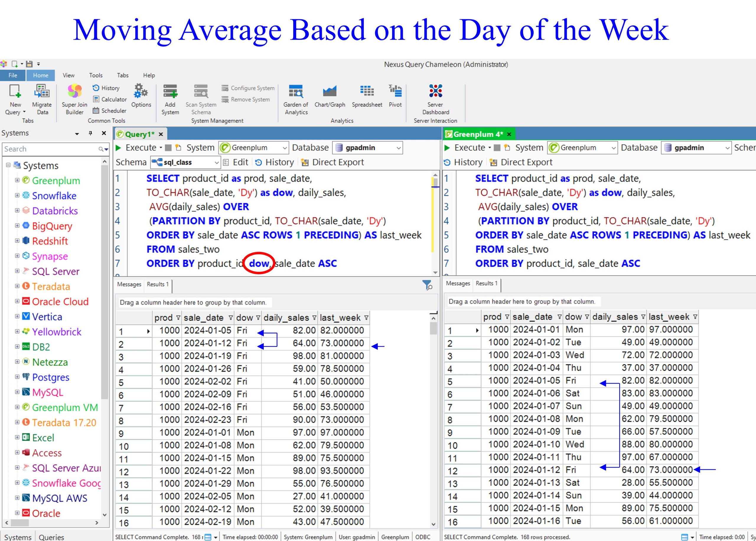Pin the Systems panel

click(90, 133)
